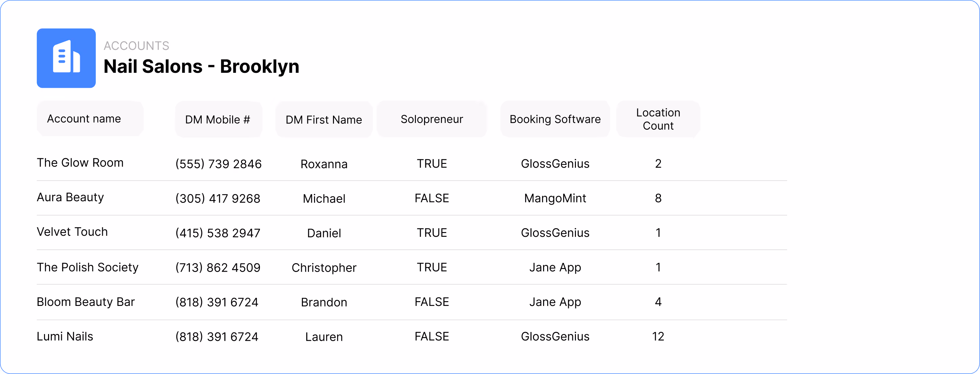Viewport: 980px width, 374px height.
Task: Select the Bloom Beauty Bar account
Action: pos(86,302)
